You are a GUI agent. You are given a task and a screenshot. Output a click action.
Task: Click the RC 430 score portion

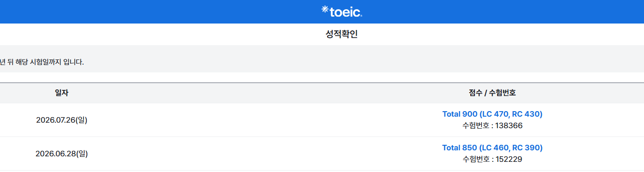[527, 114]
